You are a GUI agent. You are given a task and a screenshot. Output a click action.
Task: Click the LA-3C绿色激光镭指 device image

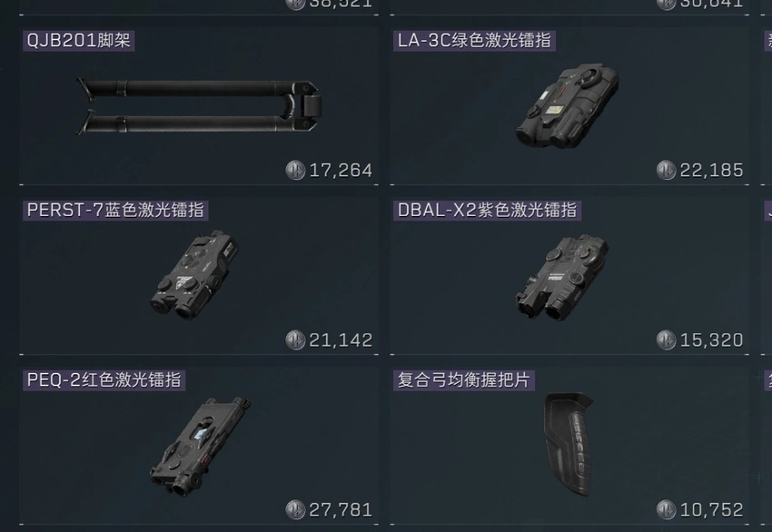567,105
